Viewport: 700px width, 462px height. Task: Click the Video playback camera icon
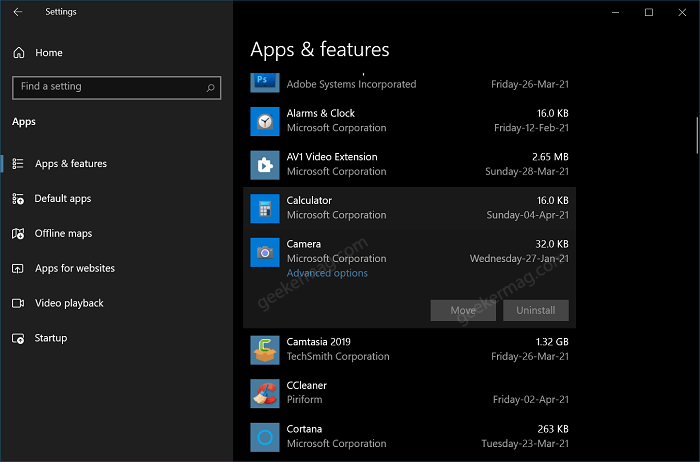pos(18,304)
